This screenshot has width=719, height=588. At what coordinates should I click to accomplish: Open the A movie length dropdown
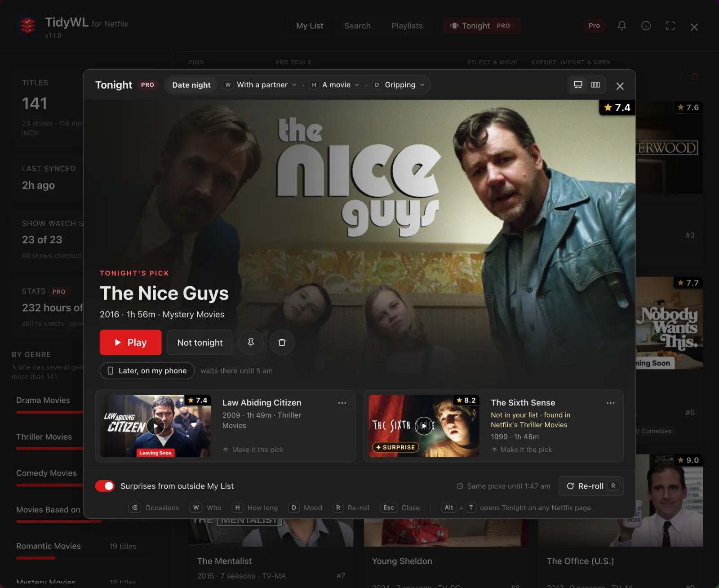tap(335, 85)
